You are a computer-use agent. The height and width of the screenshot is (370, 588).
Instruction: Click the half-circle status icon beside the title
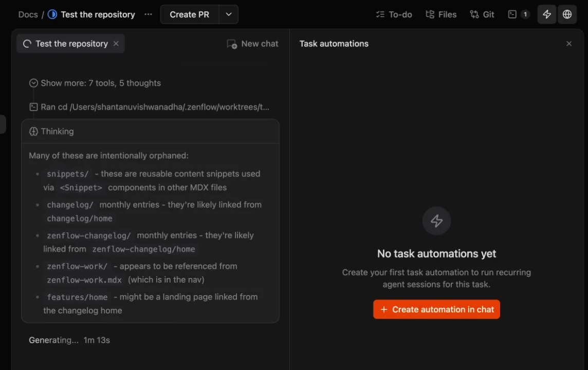pos(52,14)
